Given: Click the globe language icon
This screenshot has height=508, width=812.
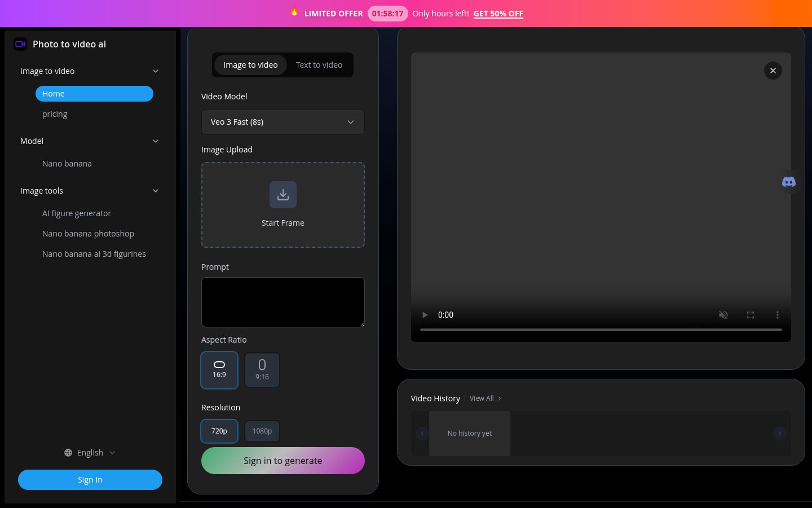Looking at the screenshot, I should (68, 453).
